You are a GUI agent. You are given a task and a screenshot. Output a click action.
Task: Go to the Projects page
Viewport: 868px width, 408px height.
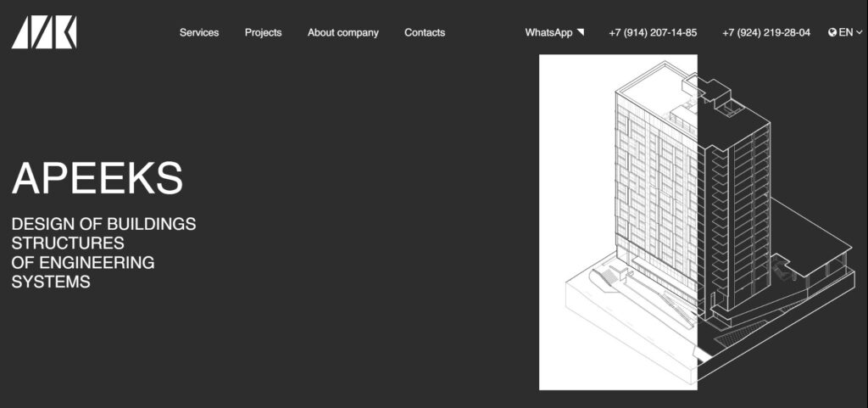tap(263, 33)
